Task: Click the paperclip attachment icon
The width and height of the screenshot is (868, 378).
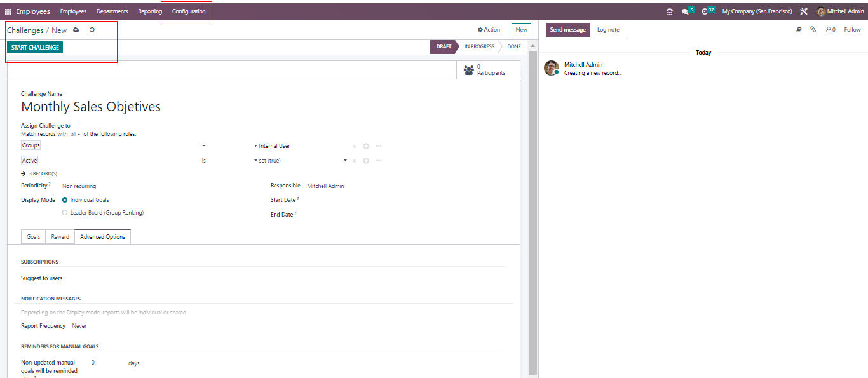Action: (813, 30)
